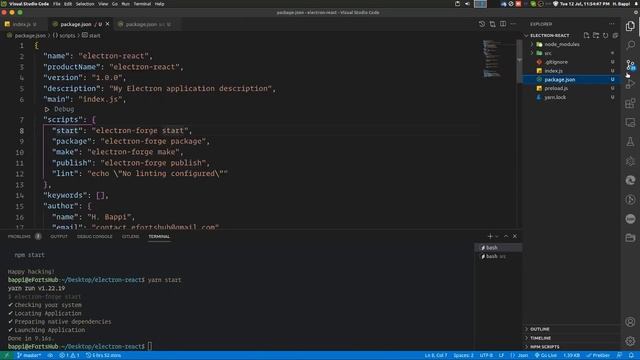Open the launch profile dropdown beside plus
The image size is (640, 360).
497,236
